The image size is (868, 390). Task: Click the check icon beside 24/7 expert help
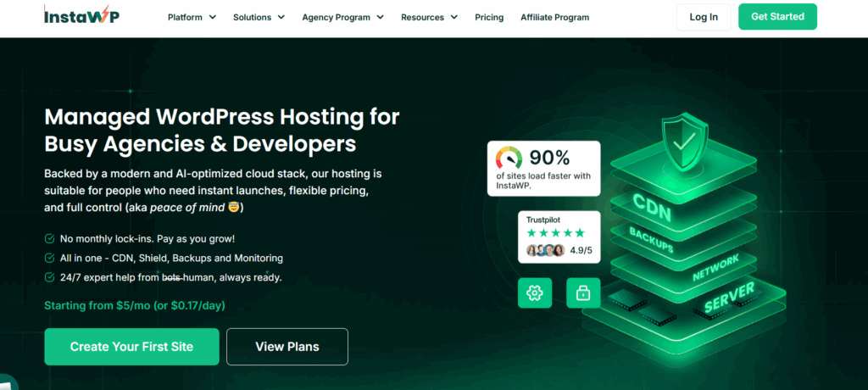click(49, 277)
